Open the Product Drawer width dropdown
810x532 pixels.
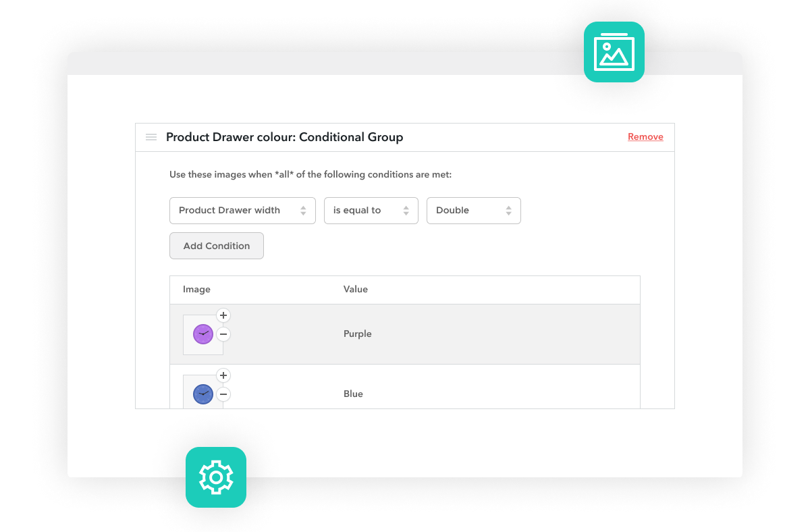pos(242,210)
